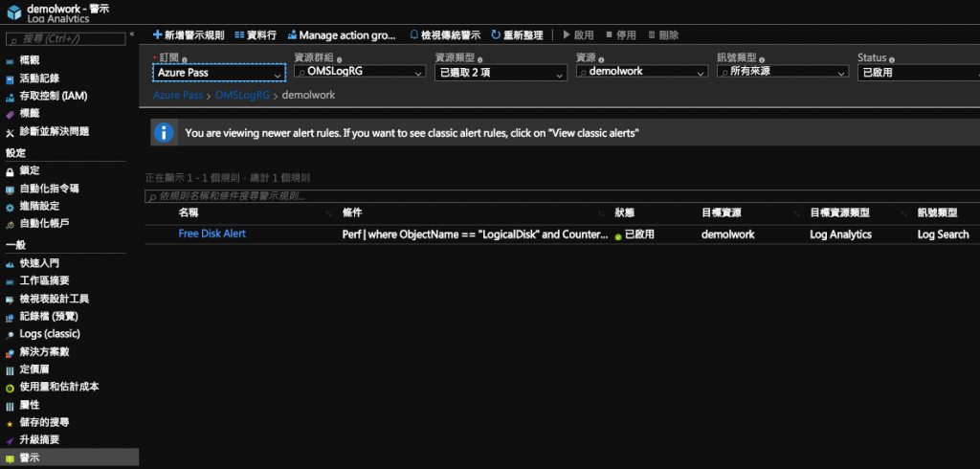The image size is (980, 469).
Task: Click the 使用量和估計成本 green circle icon
Action: 10,388
